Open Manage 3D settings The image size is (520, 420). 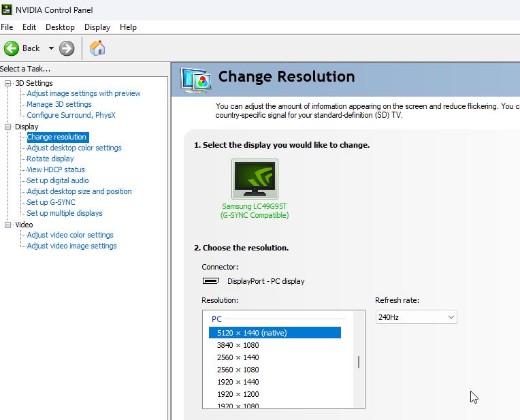tap(59, 105)
